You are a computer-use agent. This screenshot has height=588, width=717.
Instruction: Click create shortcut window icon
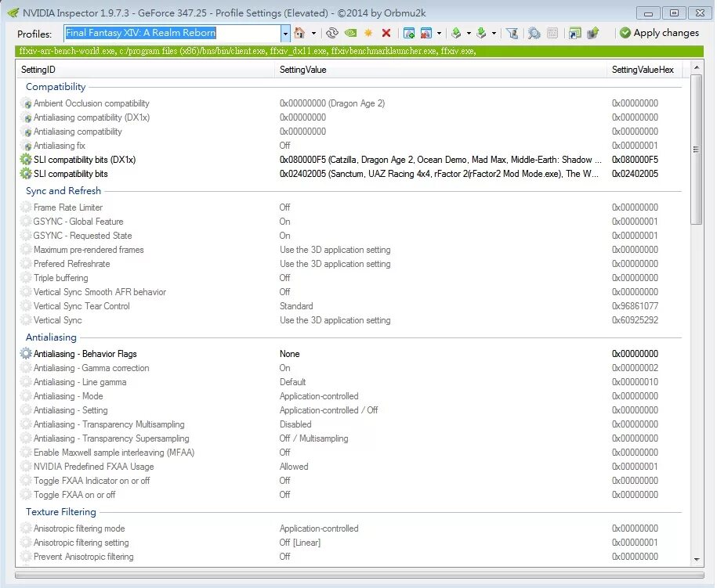[575, 33]
